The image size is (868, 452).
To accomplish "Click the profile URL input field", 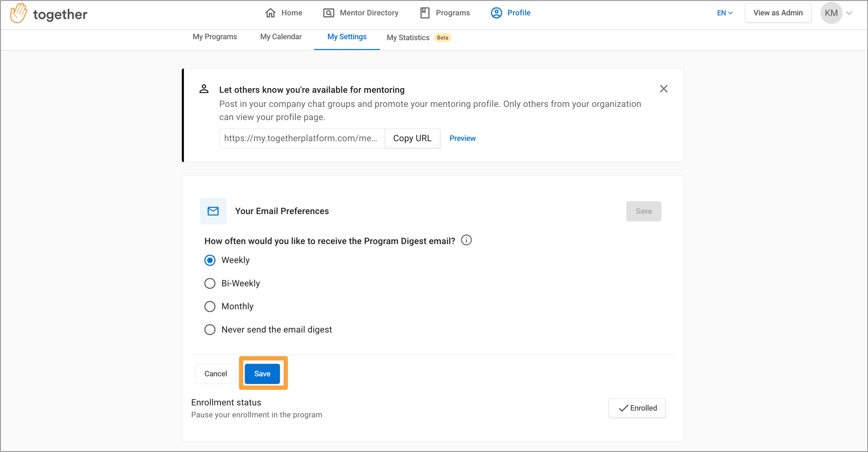I will [x=301, y=138].
